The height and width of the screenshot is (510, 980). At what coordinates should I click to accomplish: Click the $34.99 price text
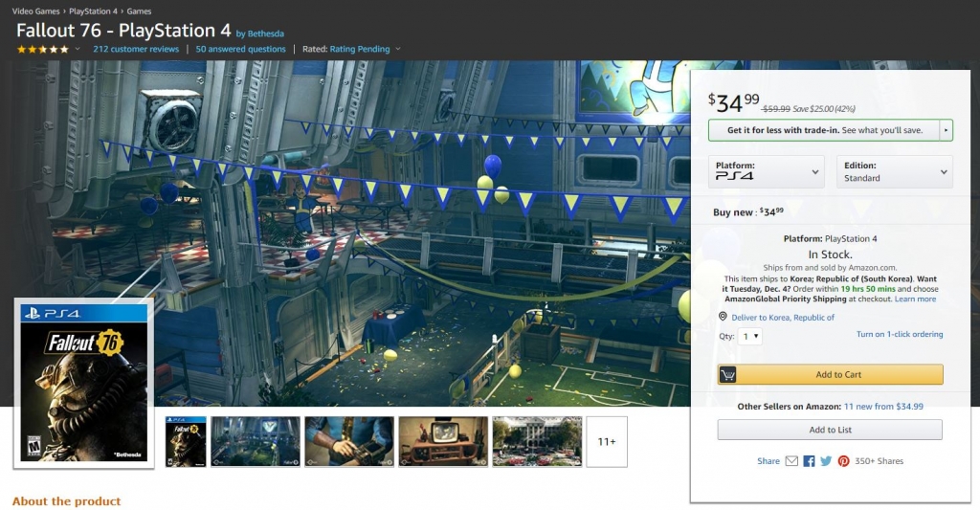(734, 101)
